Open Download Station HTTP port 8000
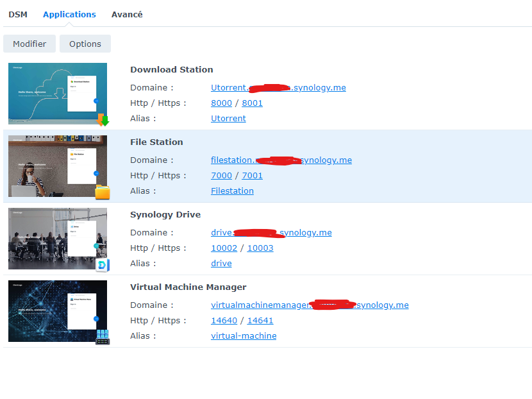532x399 pixels. (x=221, y=103)
